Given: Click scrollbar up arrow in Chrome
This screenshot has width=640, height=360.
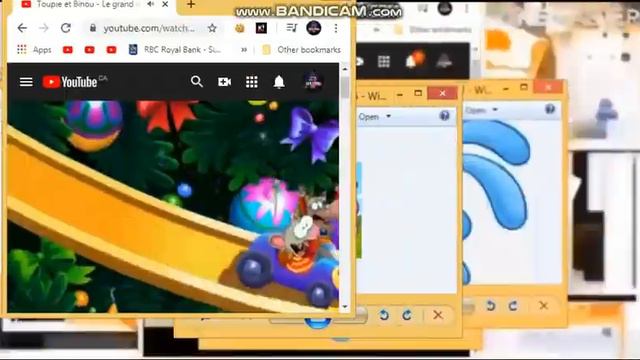Looking at the screenshot, I should point(345,69).
